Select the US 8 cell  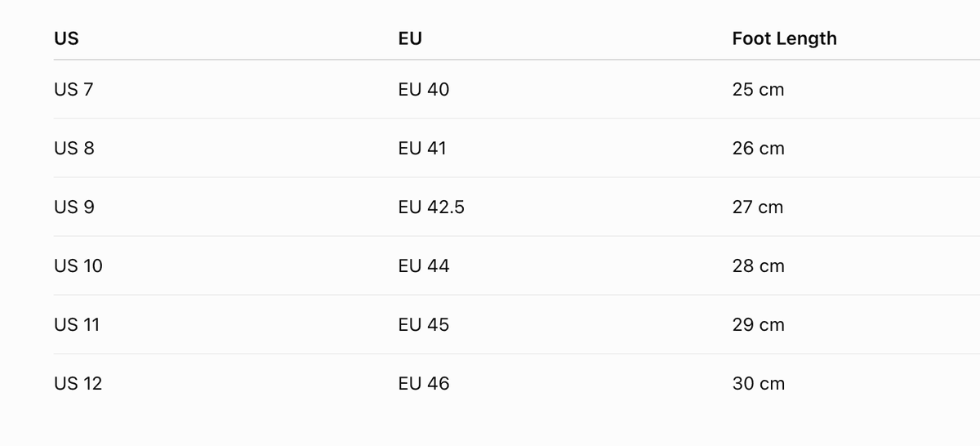(x=74, y=148)
